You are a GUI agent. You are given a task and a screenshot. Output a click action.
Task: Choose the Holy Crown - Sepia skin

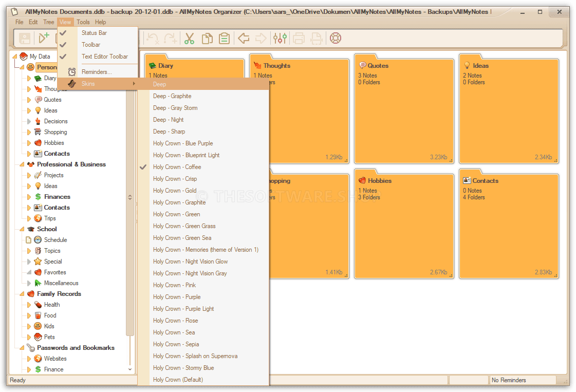pyautogui.click(x=203, y=344)
